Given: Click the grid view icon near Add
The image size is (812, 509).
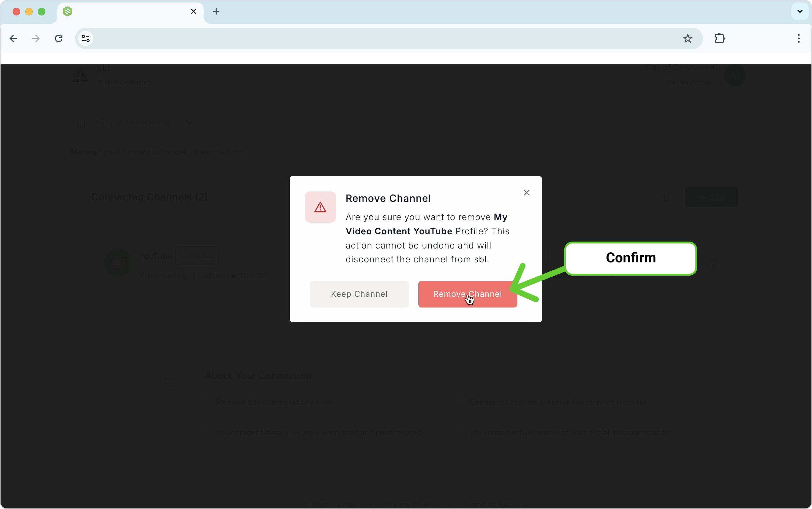Looking at the screenshot, I should (664, 197).
